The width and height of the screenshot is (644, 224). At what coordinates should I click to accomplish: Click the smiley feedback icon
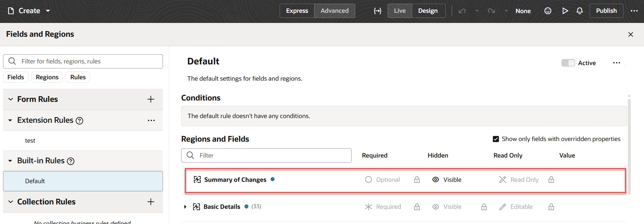pos(548,11)
